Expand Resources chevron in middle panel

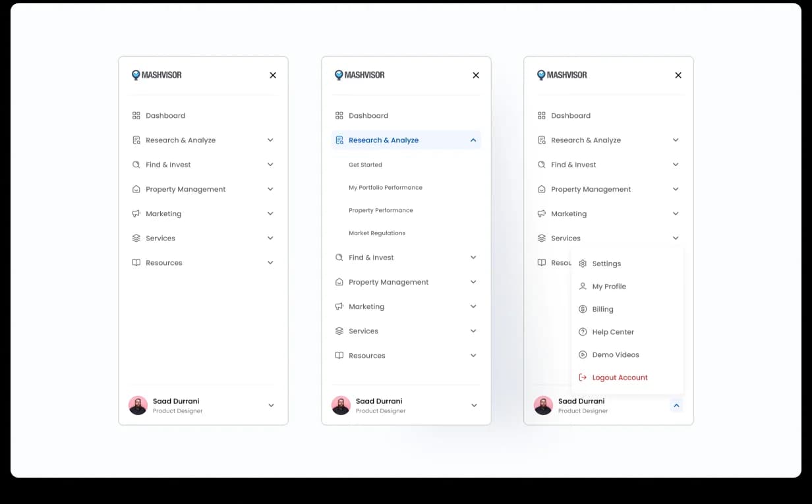[x=473, y=355]
